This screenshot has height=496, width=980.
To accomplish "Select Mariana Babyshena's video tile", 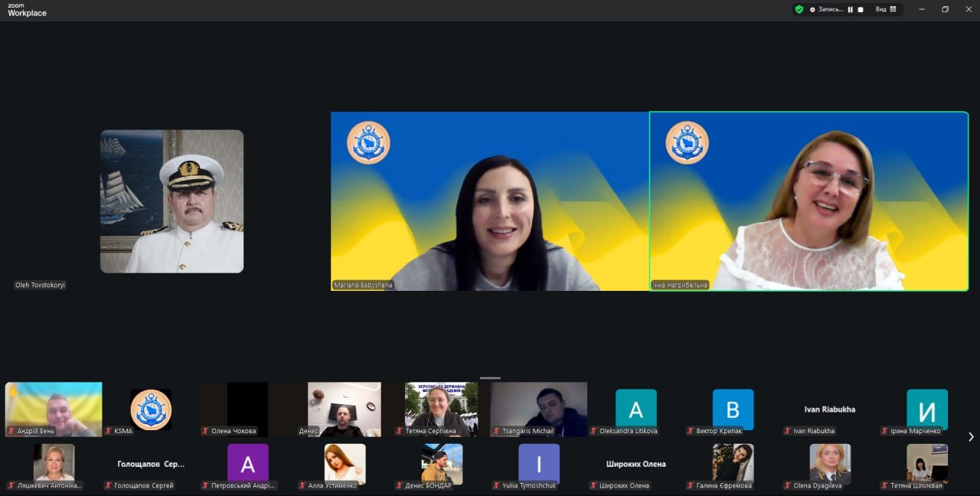I will coord(490,201).
